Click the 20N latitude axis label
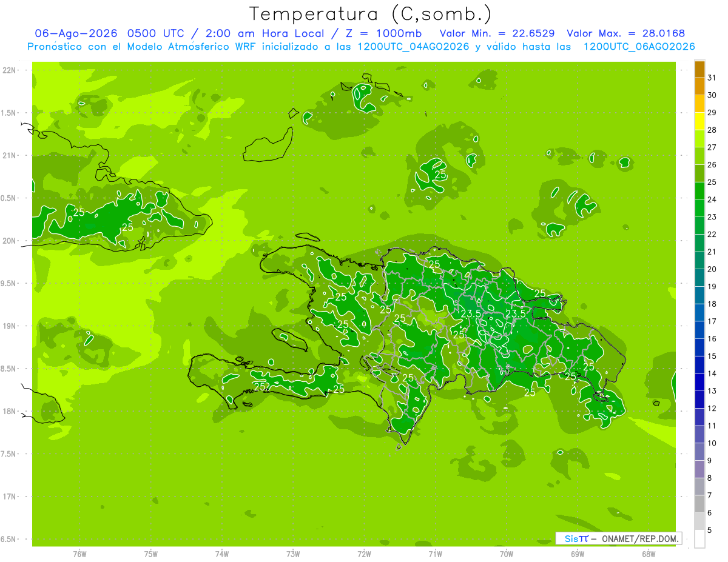 (8, 241)
